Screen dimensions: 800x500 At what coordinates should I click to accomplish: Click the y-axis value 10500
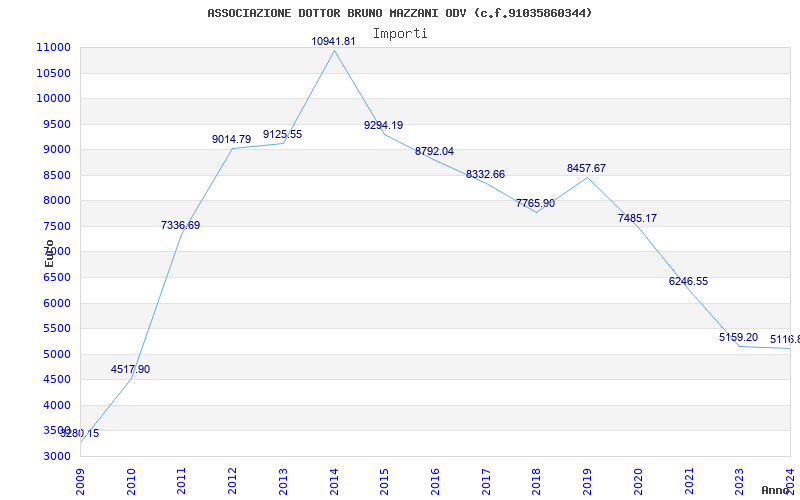53,73
